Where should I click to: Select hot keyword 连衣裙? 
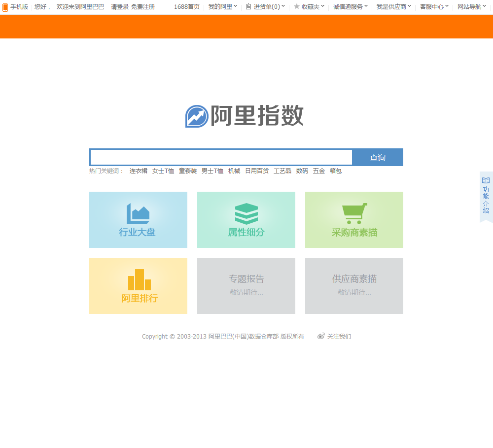coord(139,171)
